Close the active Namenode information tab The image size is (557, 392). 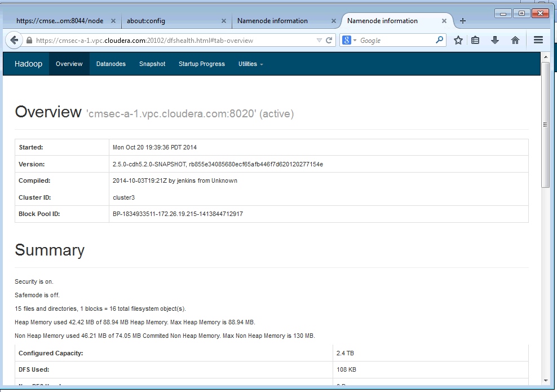pos(444,21)
